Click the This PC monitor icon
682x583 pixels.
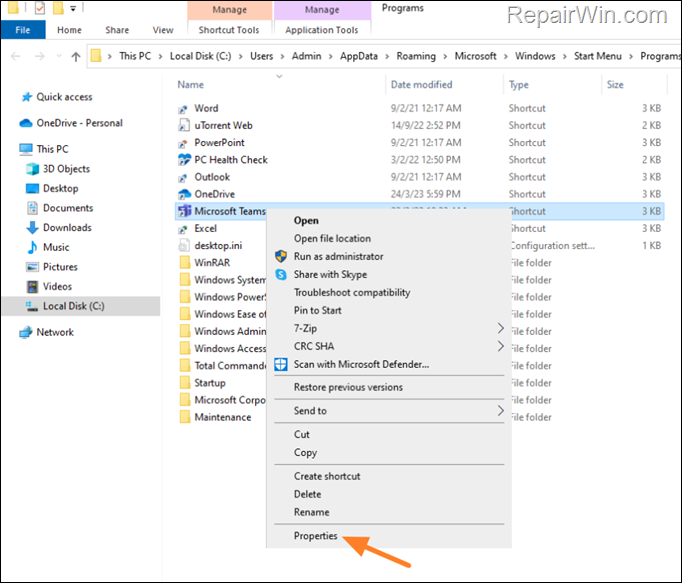(26, 149)
